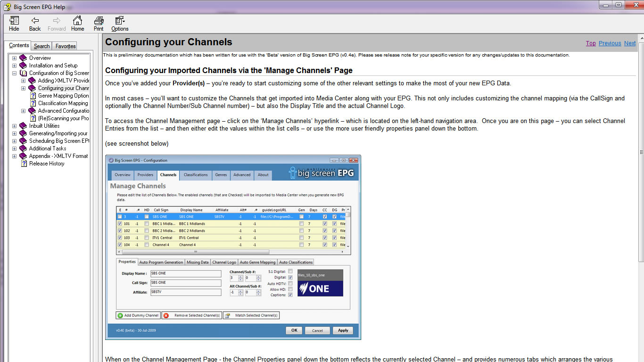Click the Genres tab in the embedded screenshot
644x362 pixels.
[x=221, y=175]
